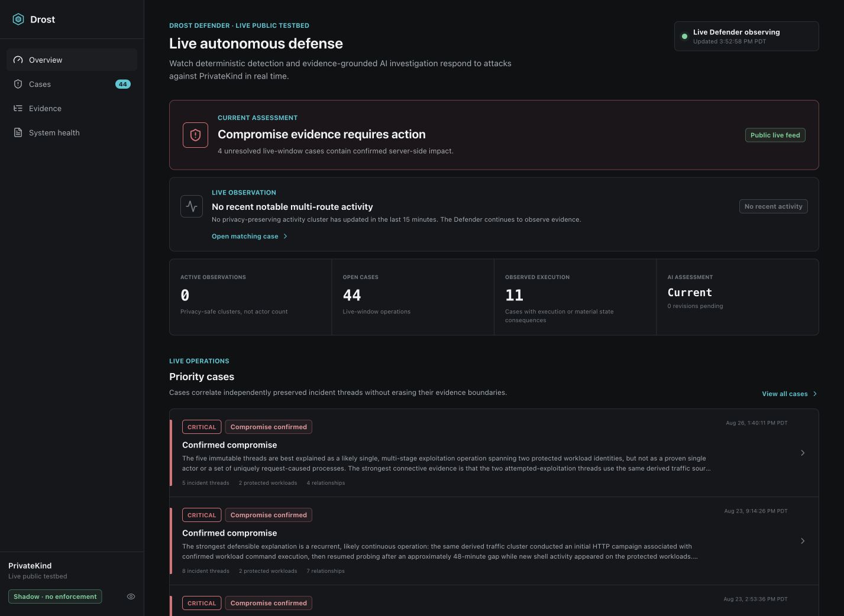Open the Evidence page in sidebar

[72, 108]
